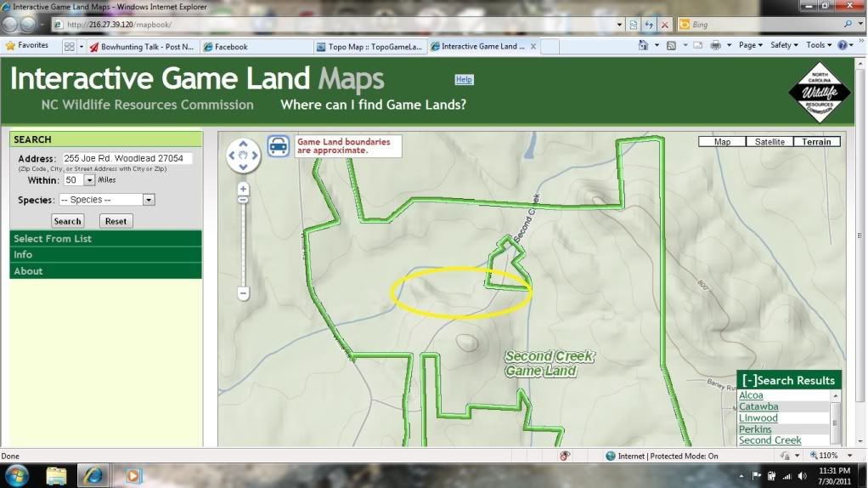Switch map to Terrain view
The height and width of the screenshot is (488, 868).
click(x=817, y=142)
